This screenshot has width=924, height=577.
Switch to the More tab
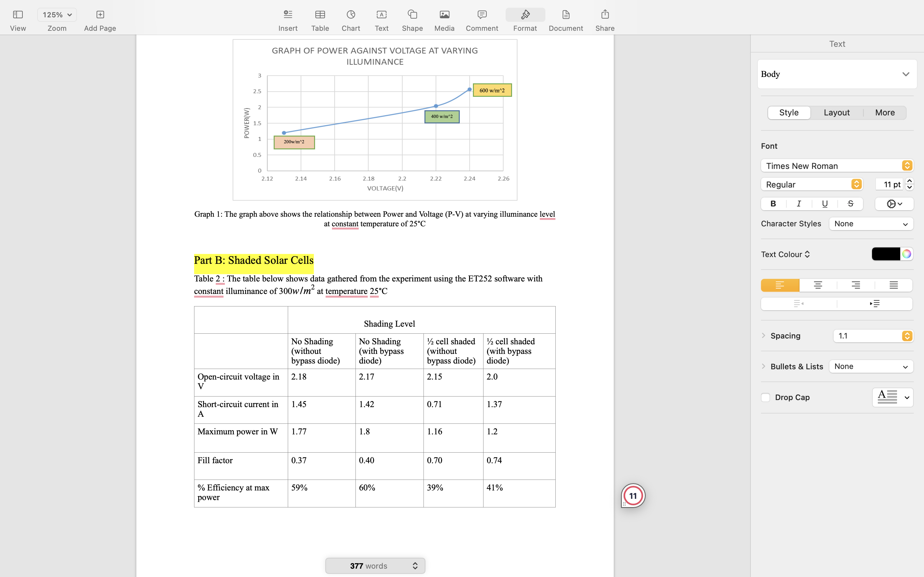click(885, 113)
